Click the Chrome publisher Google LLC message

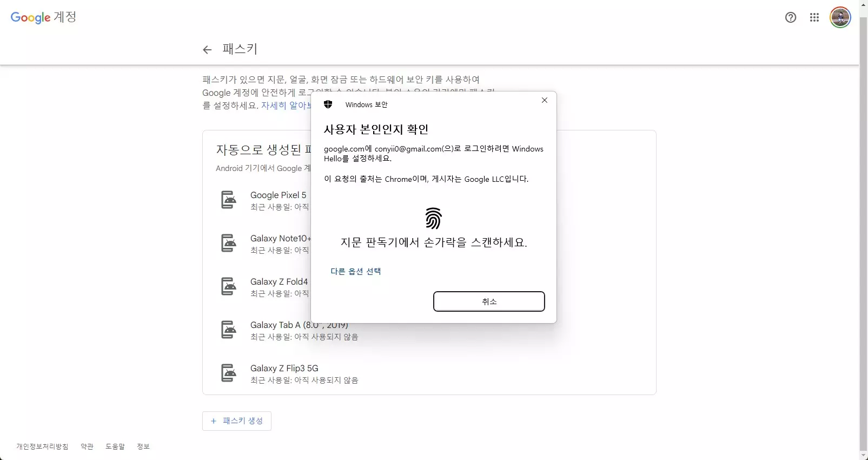coord(426,179)
